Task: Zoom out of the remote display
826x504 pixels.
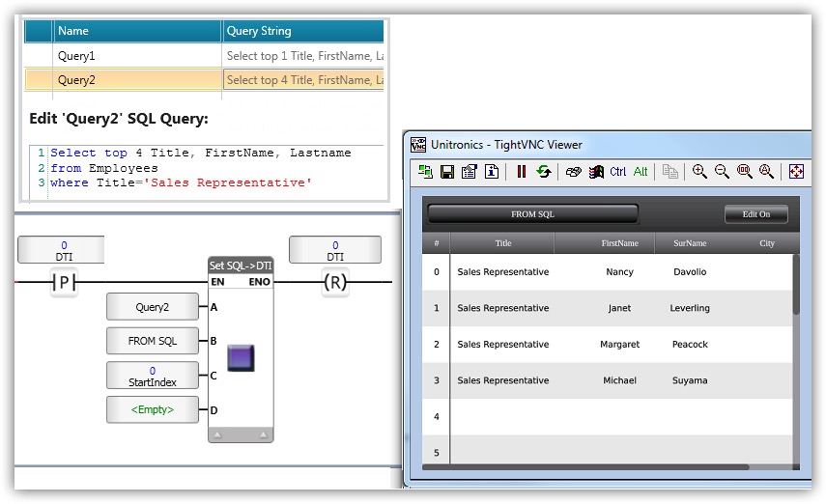Action: (x=722, y=172)
